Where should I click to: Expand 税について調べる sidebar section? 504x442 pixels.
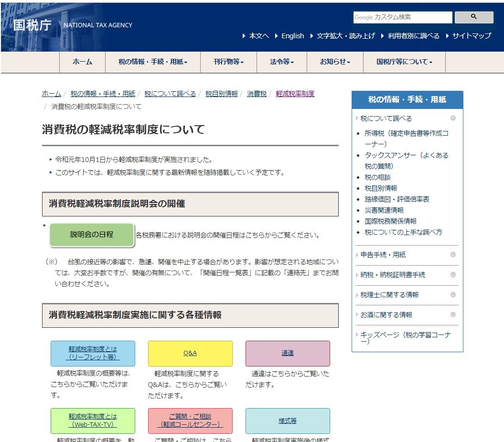[386, 119]
